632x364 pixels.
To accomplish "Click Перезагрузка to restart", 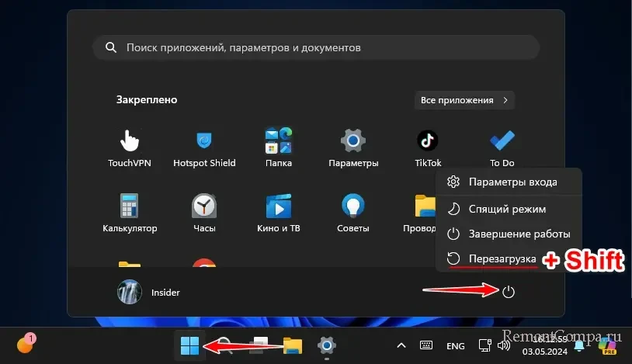I will [502, 258].
